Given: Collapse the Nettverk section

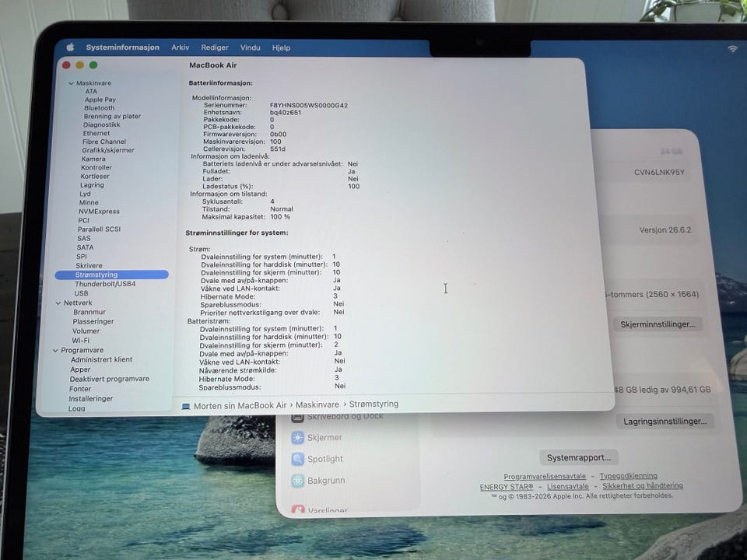Looking at the screenshot, I should (x=58, y=303).
